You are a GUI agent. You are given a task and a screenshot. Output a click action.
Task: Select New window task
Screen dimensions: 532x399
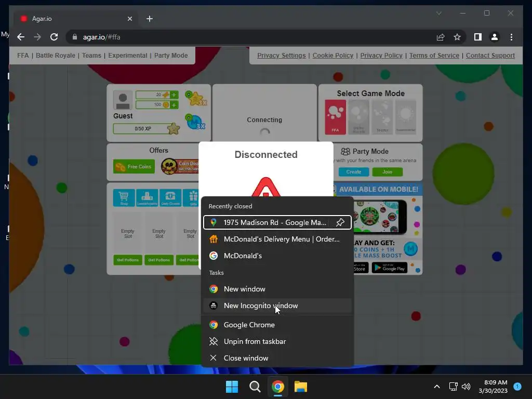tap(277, 289)
